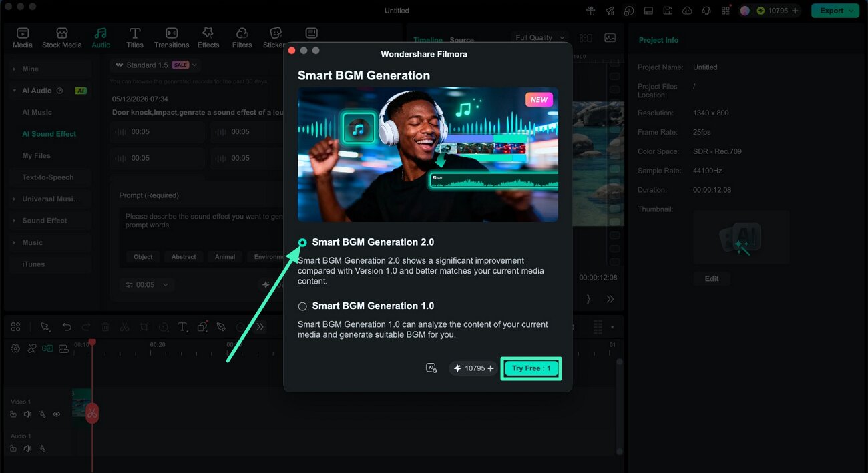The height and width of the screenshot is (473, 868).
Task: Open the Standard 1.5 model dropdown
Action: 156,65
